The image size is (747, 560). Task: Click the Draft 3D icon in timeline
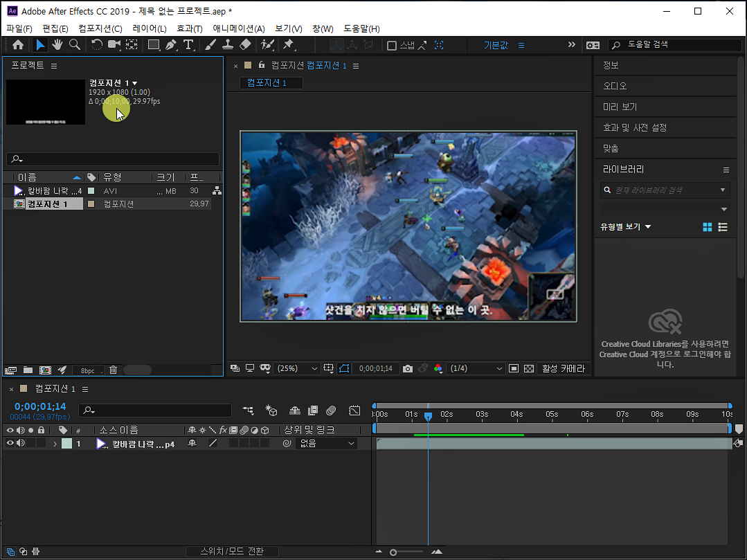(x=271, y=410)
